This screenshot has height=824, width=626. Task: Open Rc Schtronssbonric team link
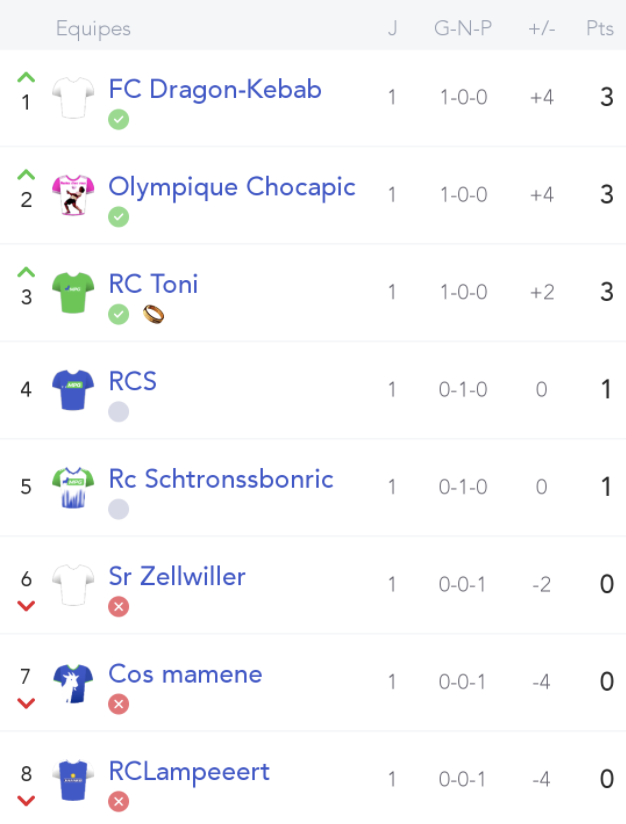221,479
